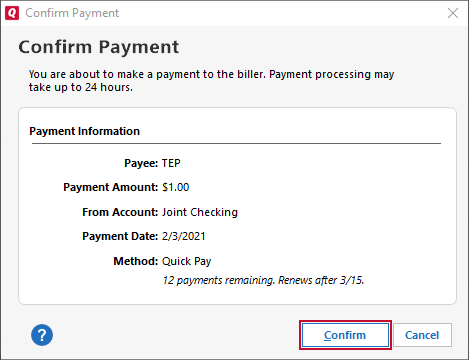Click the From Account label

point(120,212)
